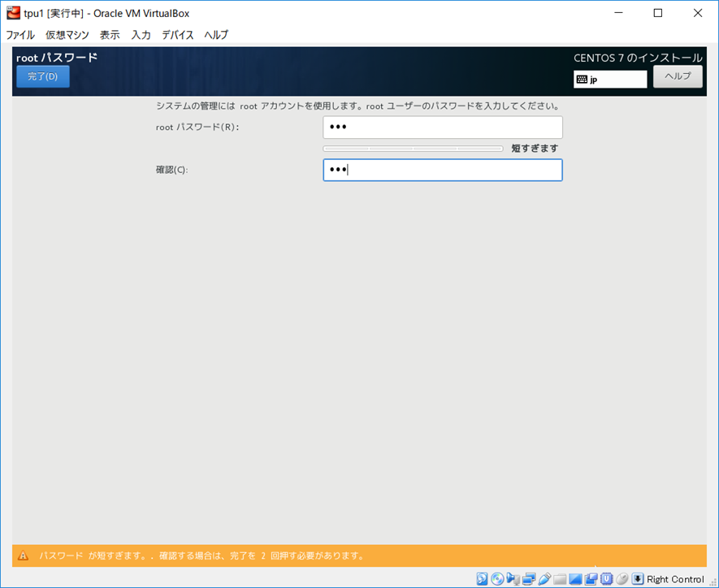This screenshot has height=588, width=719.
Task: Open the 入力 menu
Action: pos(141,35)
